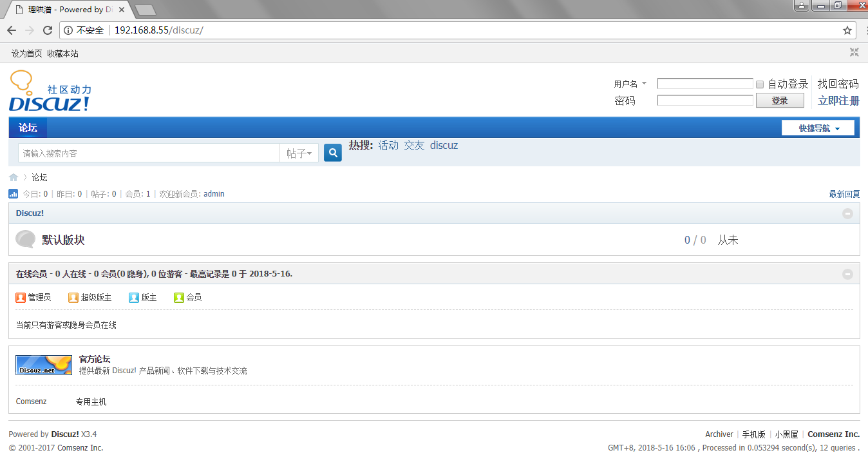Click 收藏本站 in the top bar

click(x=62, y=53)
